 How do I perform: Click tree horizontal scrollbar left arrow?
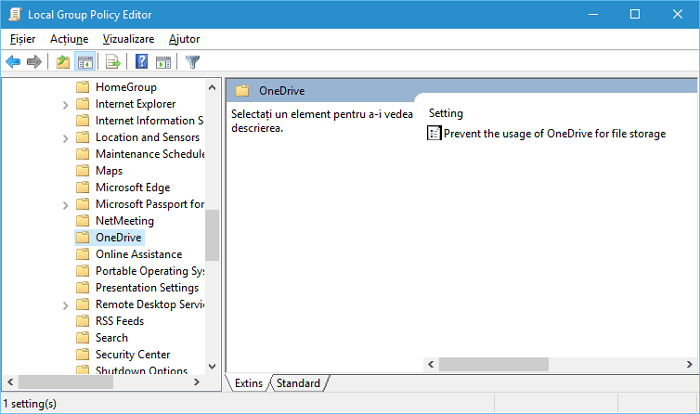(10, 382)
